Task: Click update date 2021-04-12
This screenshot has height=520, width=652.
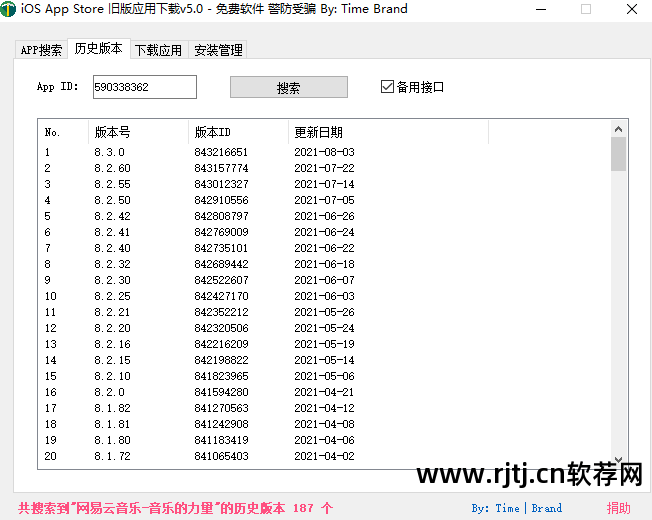Action: (x=324, y=408)
